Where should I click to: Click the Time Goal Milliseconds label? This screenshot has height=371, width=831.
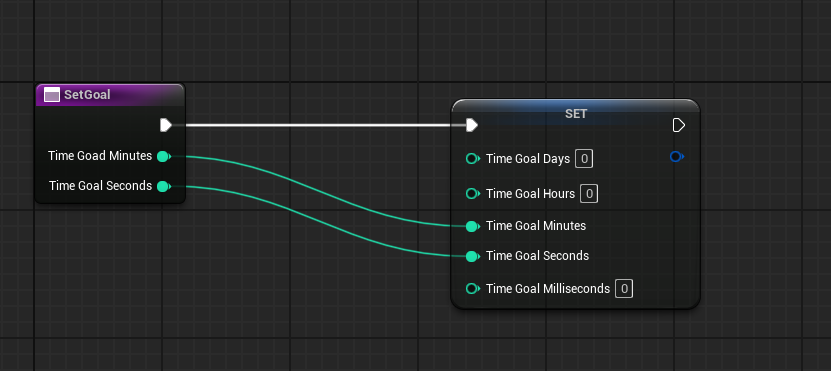(x=548, y=288)
